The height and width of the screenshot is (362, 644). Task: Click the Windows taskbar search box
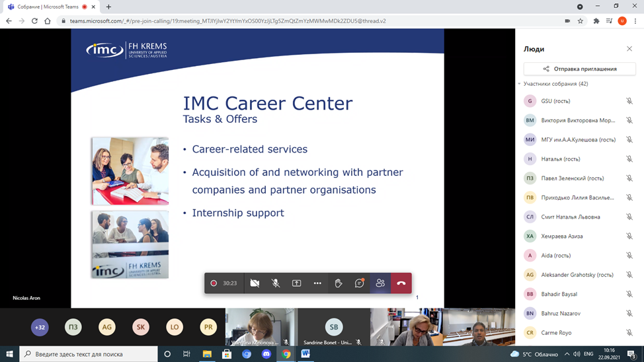pyautogui.click(x=89, y=354)
